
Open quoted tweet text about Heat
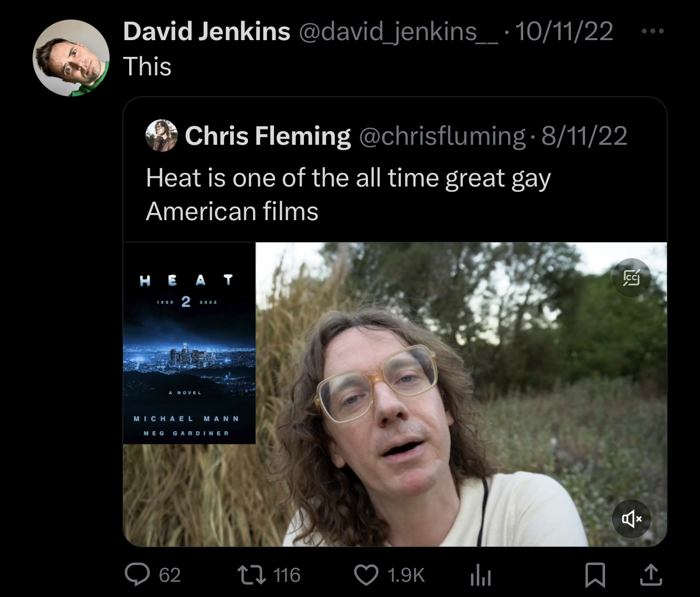348,194
